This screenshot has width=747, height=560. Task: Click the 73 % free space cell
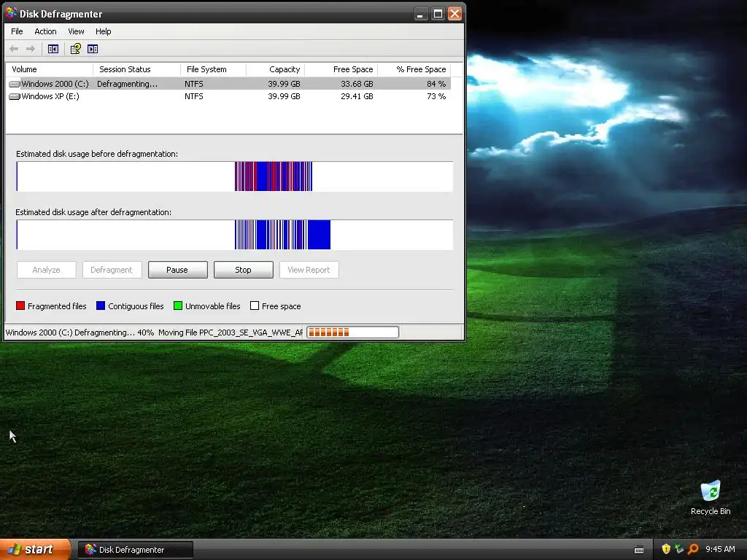coord(436,96)
